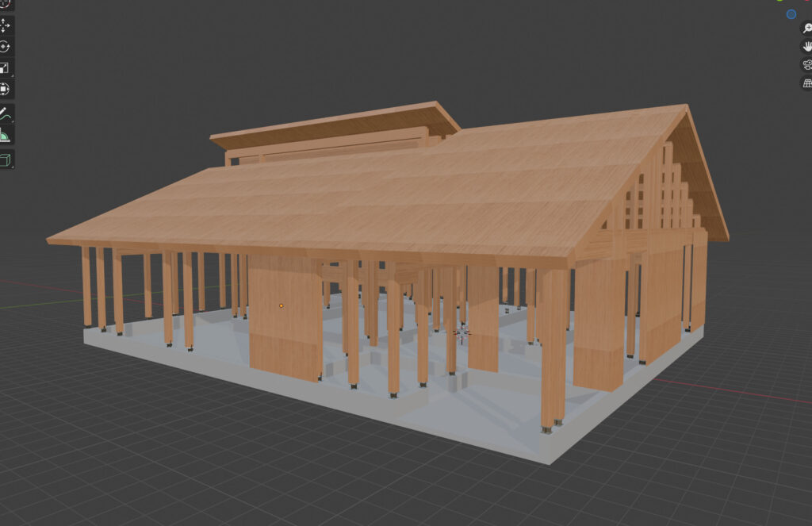Click the Zoom view magnifier button
This screenshot has width=812, height=526.
(807, 29)
